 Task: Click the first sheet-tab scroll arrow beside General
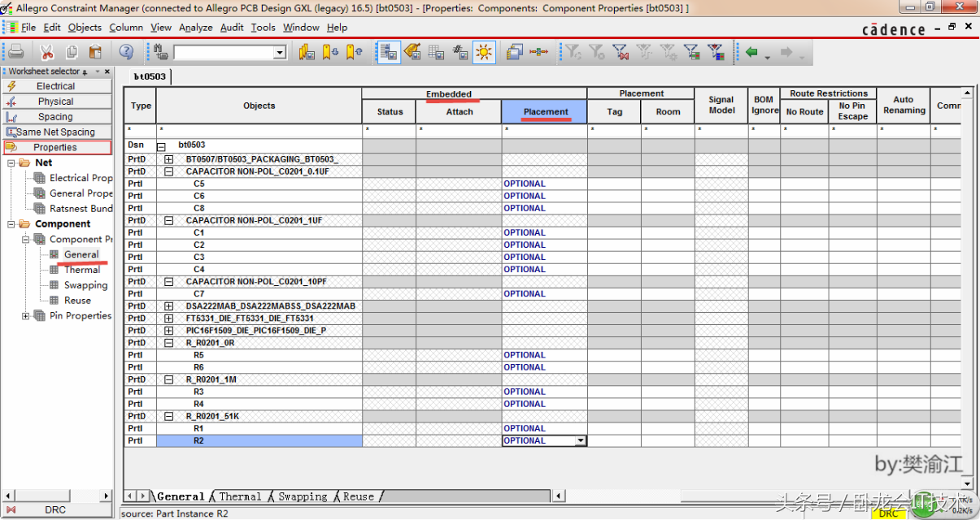(x=129, y=496)
